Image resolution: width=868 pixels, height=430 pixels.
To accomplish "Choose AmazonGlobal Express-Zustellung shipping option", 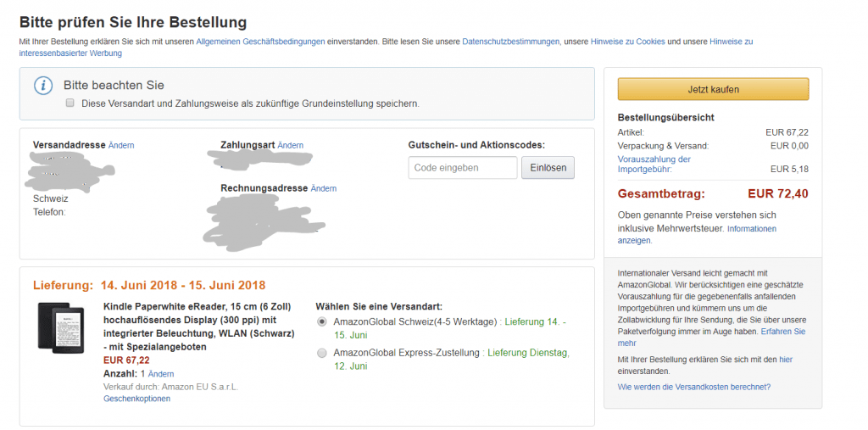I will [x=321, y=353].
